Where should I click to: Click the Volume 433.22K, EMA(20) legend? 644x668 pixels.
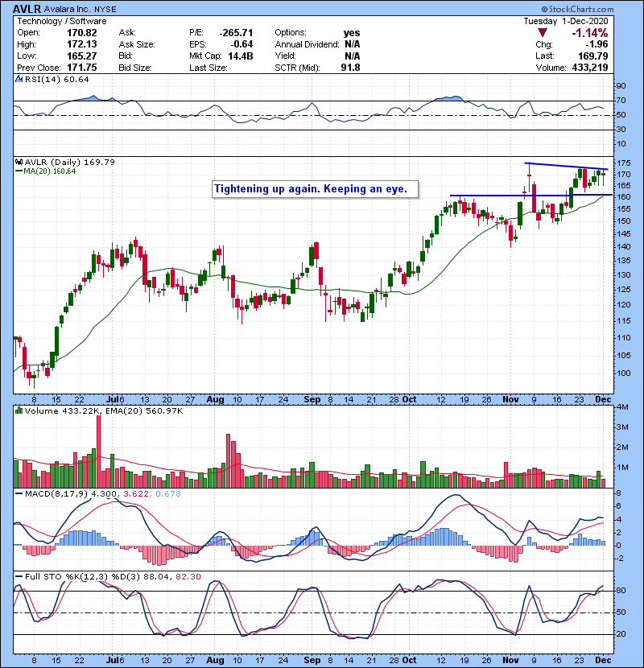tap(104, 410)
